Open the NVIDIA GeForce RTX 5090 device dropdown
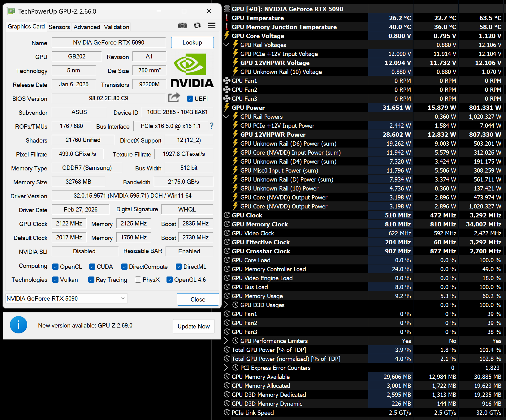Screen dimensions: 506x420 (67, 298)
